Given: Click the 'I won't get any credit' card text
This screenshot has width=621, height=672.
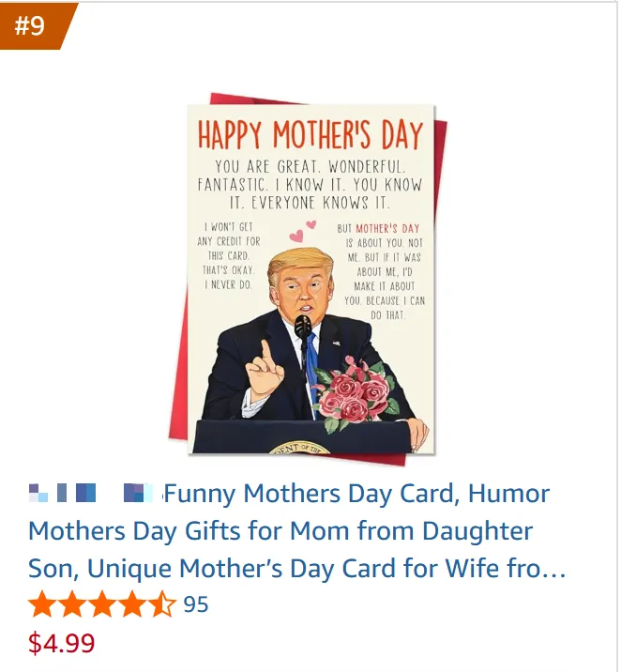Looking at the screenshot, I should click(228, 255).
